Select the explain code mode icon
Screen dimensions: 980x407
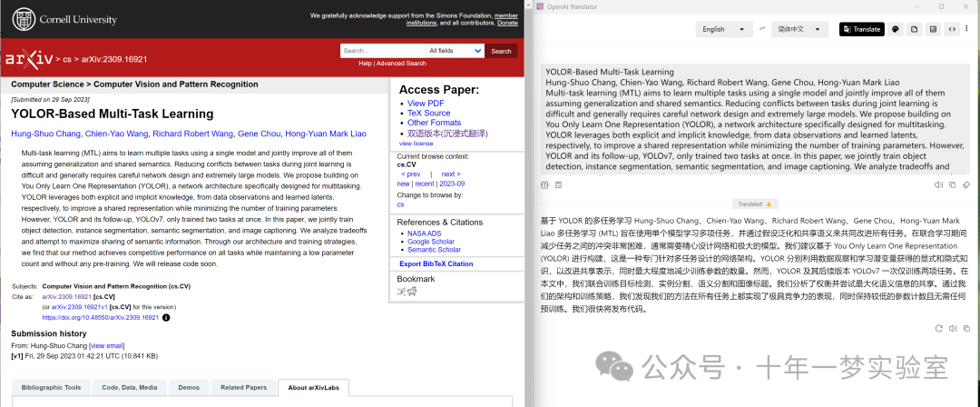(x=953, y=29)
